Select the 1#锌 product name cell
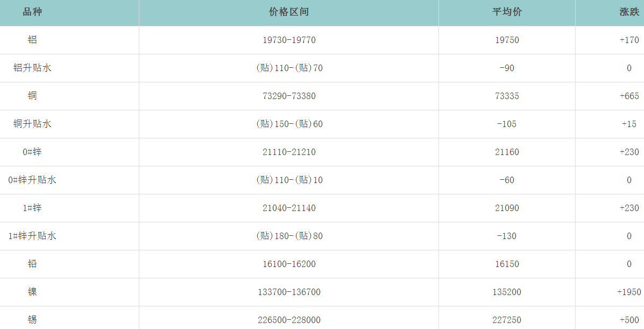Screen dimensions: 644x329 32,208
